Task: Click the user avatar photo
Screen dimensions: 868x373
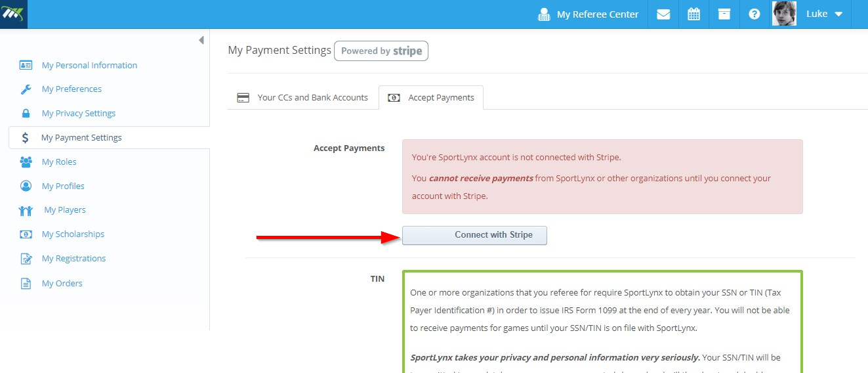Action: pos(784,14)
